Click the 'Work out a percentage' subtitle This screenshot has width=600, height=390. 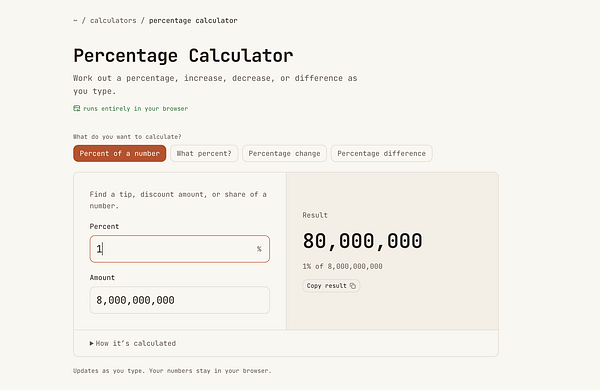coord(215,85)
